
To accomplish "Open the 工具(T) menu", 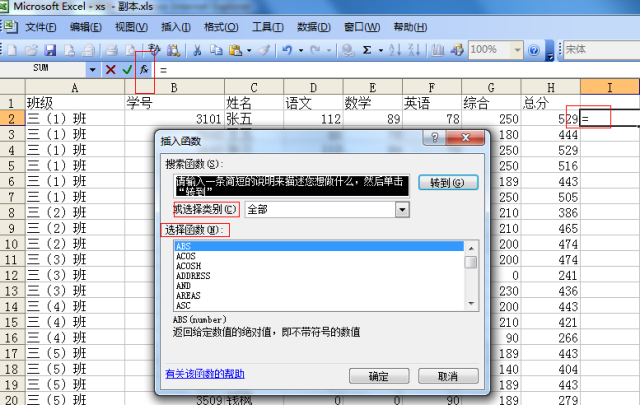I will click(267, 27).
